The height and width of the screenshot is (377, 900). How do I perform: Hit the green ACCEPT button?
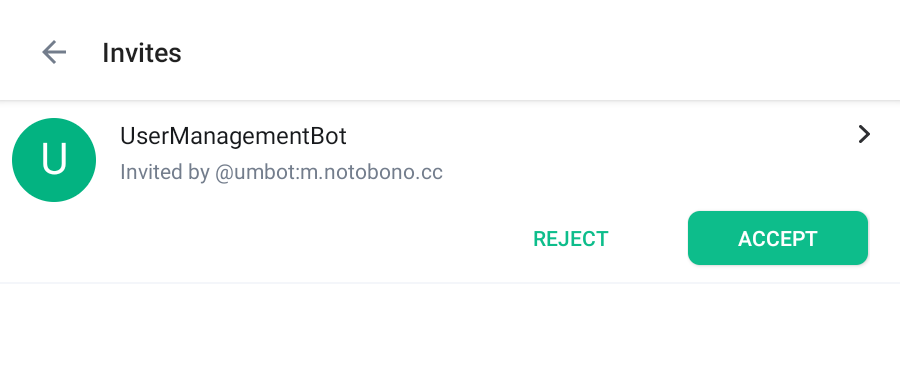pyautogui.click(x=778, y=238)
